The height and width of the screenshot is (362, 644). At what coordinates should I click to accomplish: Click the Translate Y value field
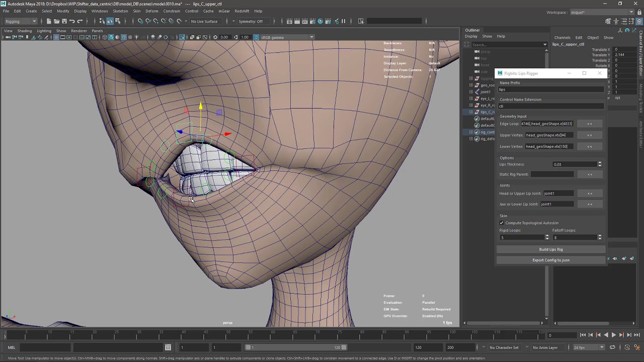click(623, 55)
